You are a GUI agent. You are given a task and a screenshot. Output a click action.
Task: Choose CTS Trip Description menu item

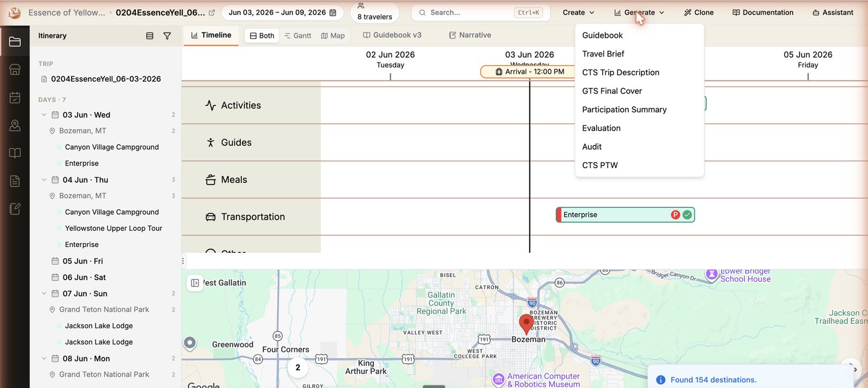pyautogui.click(x=639, y=72)
